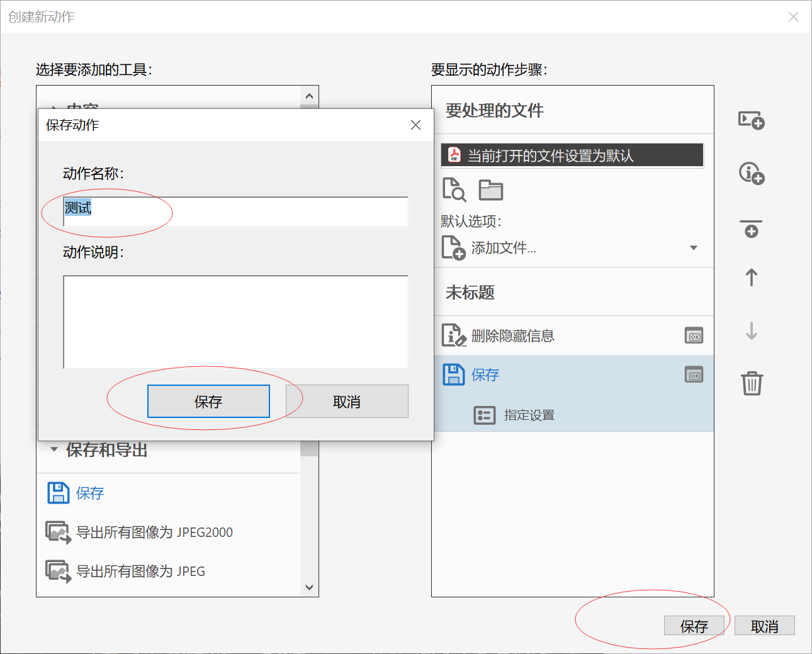
Task: Click 指定设置 under 保存 step
Action: coord(529,415)
